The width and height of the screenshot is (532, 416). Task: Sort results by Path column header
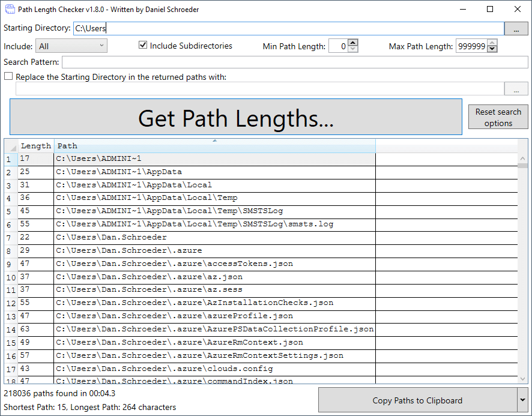(214, 146)
